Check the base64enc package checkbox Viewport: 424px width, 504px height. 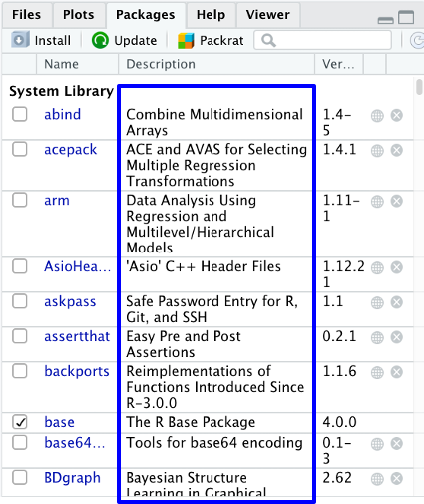(x=20, y=443)
